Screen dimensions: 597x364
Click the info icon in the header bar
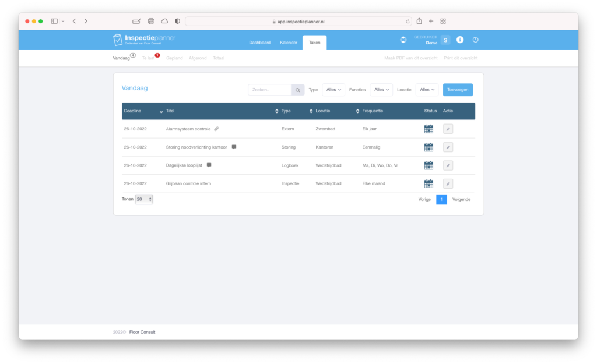(460, 40)
